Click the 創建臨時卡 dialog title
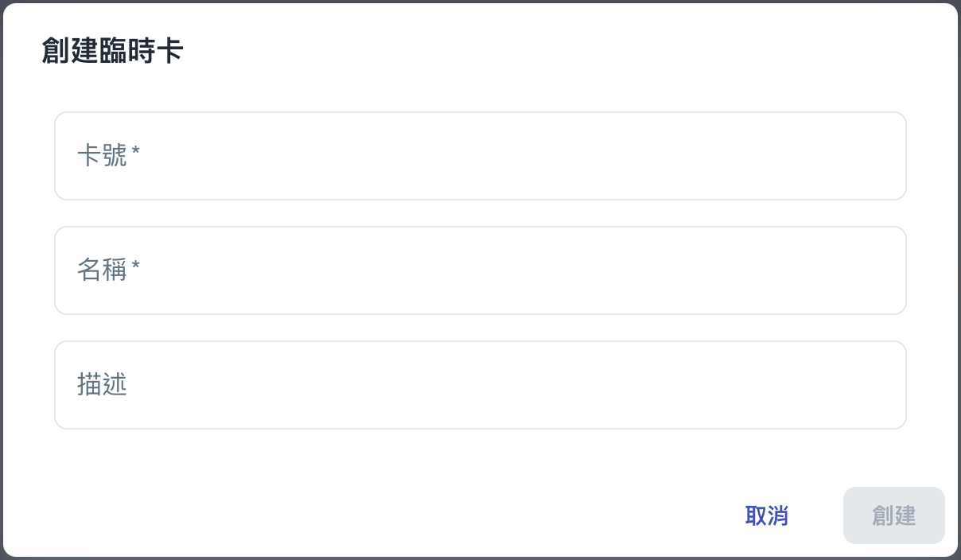Screen dimensions: 961x560 pos(112,52)
